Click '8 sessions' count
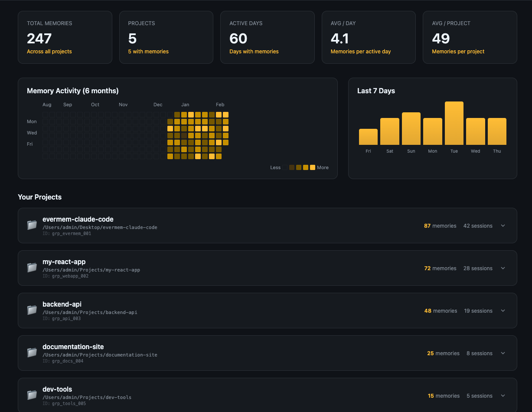Screen dimensions: 532x412 click(480, 353)
